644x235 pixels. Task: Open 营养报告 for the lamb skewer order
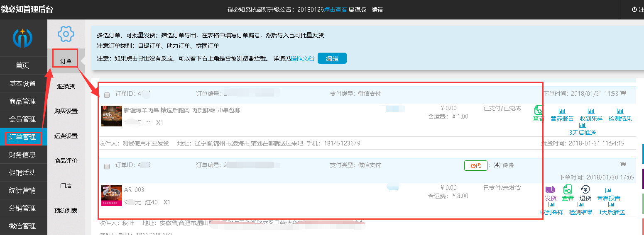(x=562, y=115)
